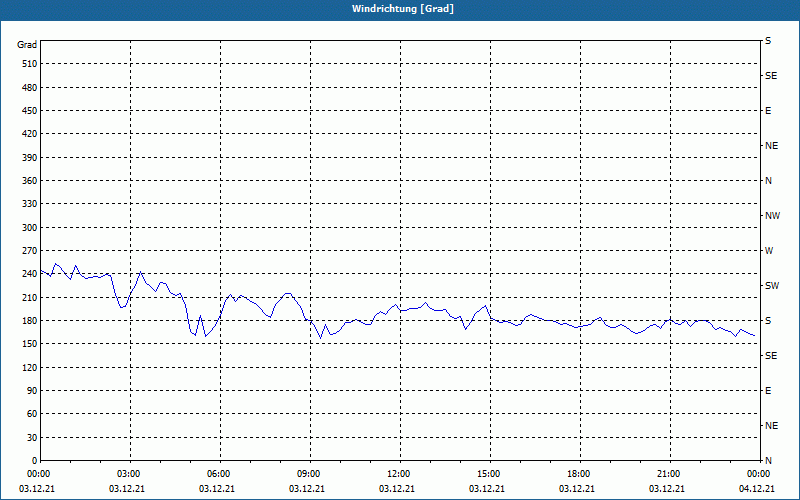Screen dimensions: 800x500
Task: Click the 12:00 time label
Action: [398, 474]
